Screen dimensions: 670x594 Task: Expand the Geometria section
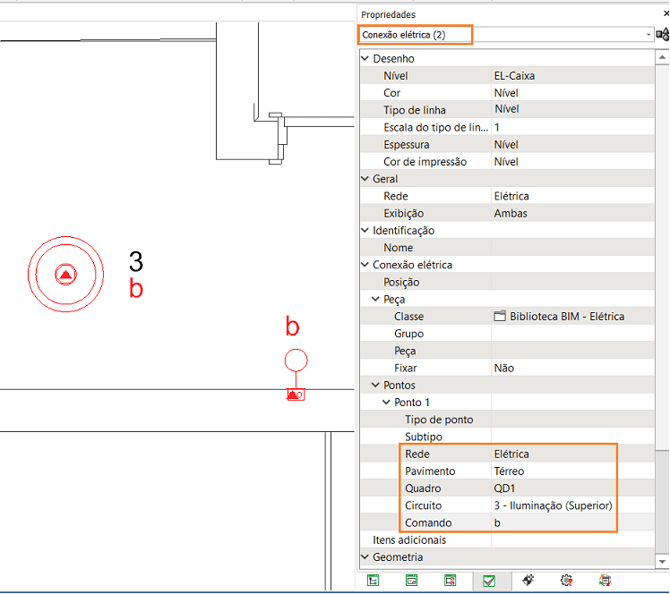(366, 557)
